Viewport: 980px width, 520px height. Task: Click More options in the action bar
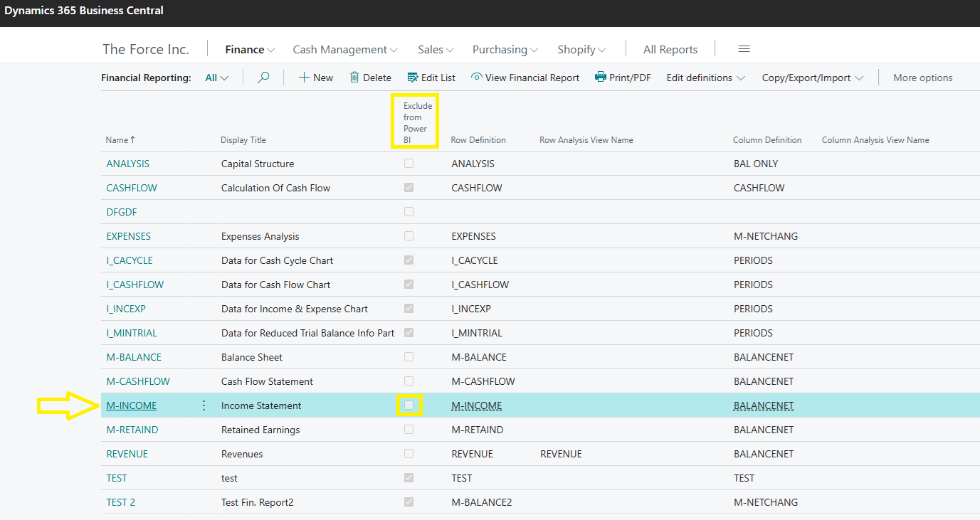(x=923, y=78)
